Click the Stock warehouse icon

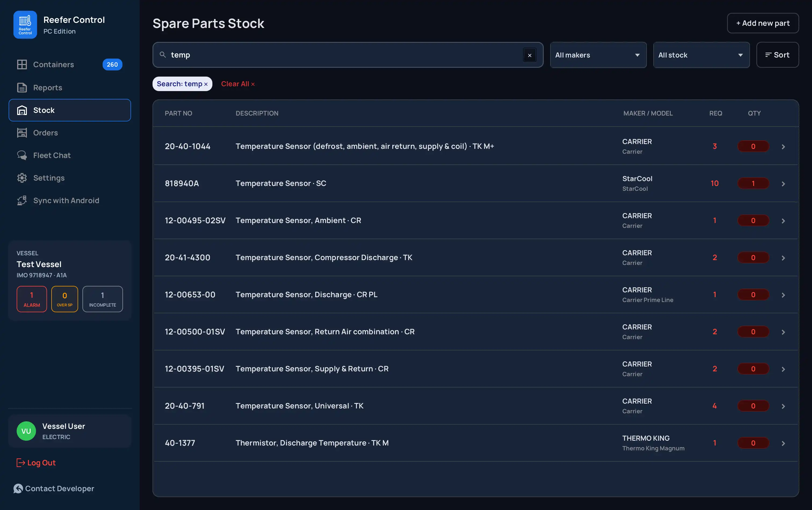[22, 110]
